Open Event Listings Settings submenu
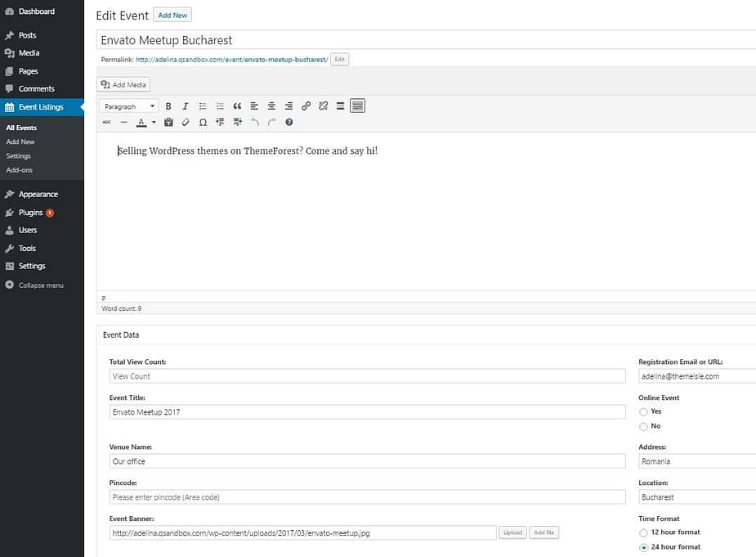This screenshot has height=557, width=756. 18,156
